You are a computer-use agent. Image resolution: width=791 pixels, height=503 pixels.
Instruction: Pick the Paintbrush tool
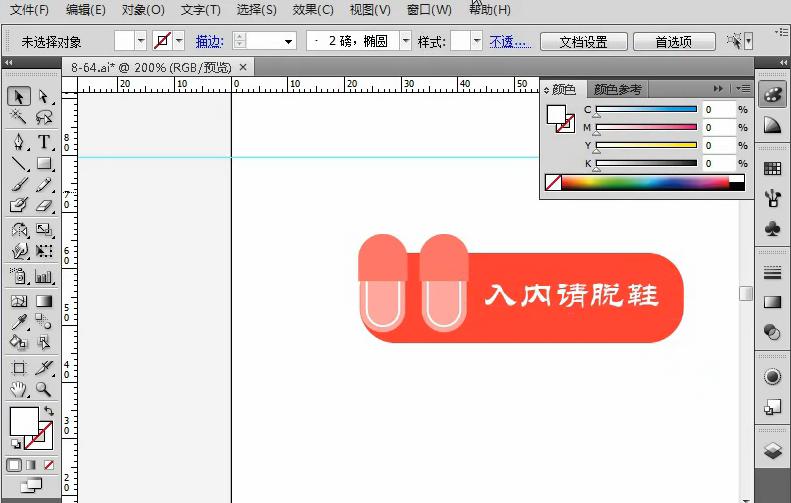(19, 185)
